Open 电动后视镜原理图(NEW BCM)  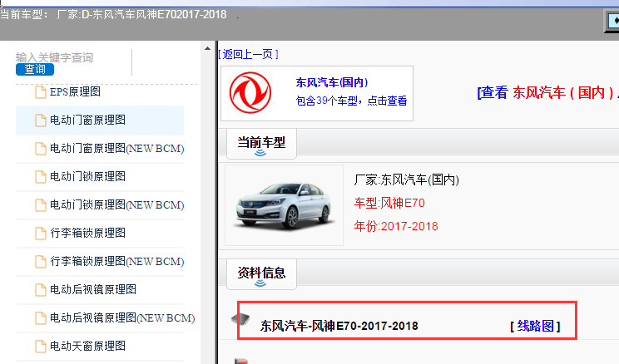pyautogui.click(x=122, y=317)
